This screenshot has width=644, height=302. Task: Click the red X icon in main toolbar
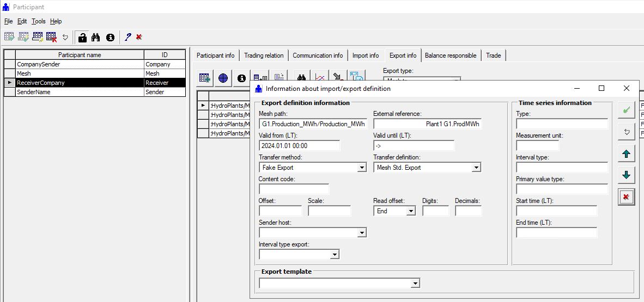139,37
